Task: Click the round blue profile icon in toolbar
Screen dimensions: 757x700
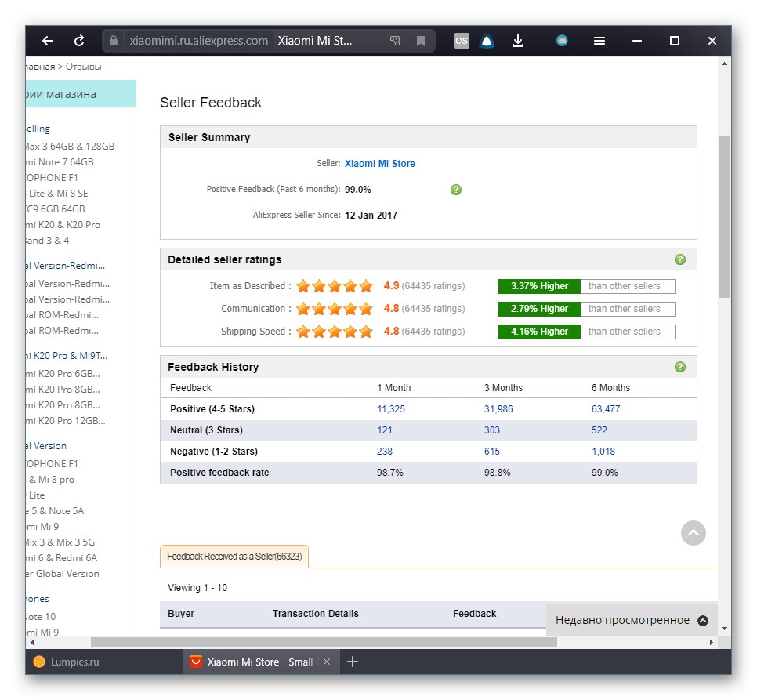Action: click(561, 41)
